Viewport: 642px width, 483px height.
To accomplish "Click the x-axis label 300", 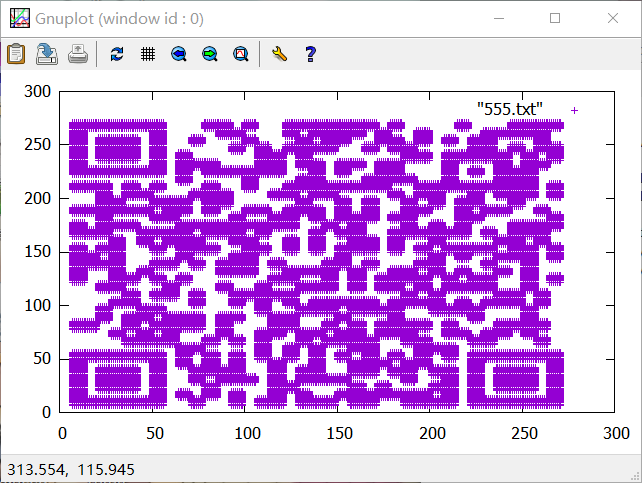I will [616, 433].
